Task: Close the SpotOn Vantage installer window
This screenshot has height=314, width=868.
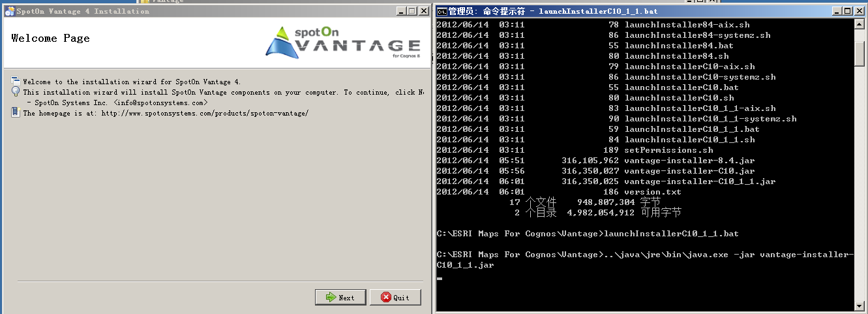Action: pos(423,11)
